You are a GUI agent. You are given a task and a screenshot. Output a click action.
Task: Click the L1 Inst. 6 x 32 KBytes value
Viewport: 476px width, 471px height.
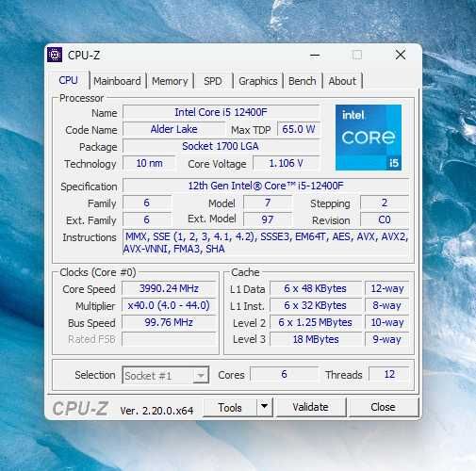[316, 305]
